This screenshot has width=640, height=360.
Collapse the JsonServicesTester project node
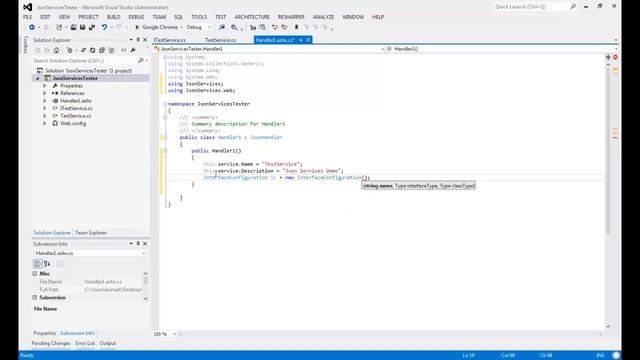point(38,78)
